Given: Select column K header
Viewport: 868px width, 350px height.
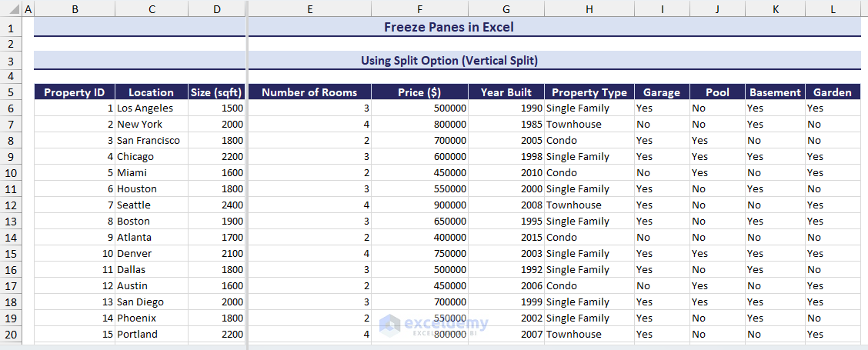Looking at the screenshot, I should (x=775, y=9).
